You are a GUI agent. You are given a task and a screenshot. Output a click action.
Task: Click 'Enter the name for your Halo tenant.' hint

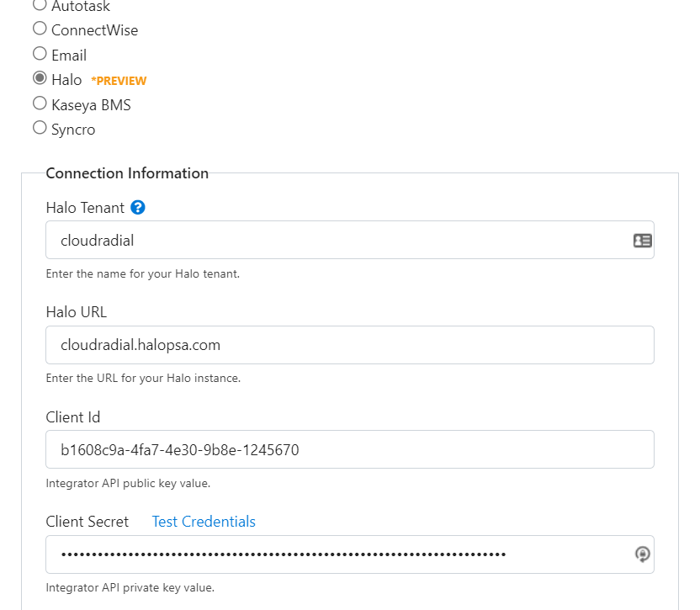(x=143, y=273)
